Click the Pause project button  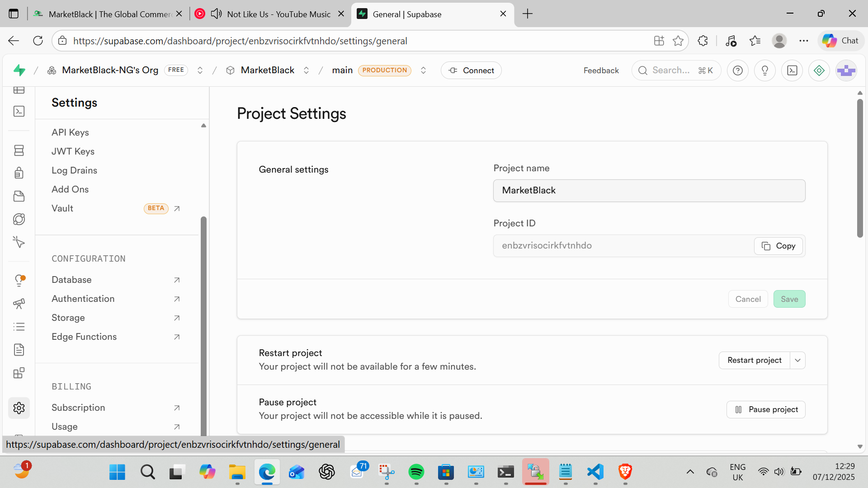point(765,409)
